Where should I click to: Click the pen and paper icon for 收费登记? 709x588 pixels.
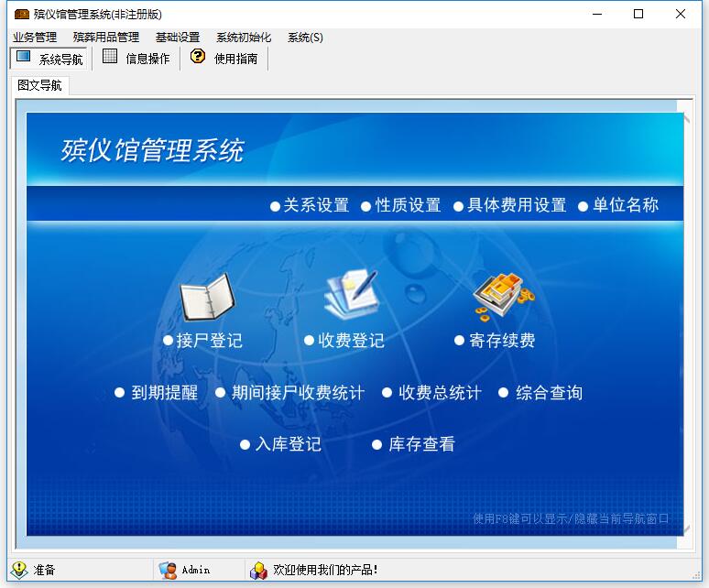click(x=352, y=294)
